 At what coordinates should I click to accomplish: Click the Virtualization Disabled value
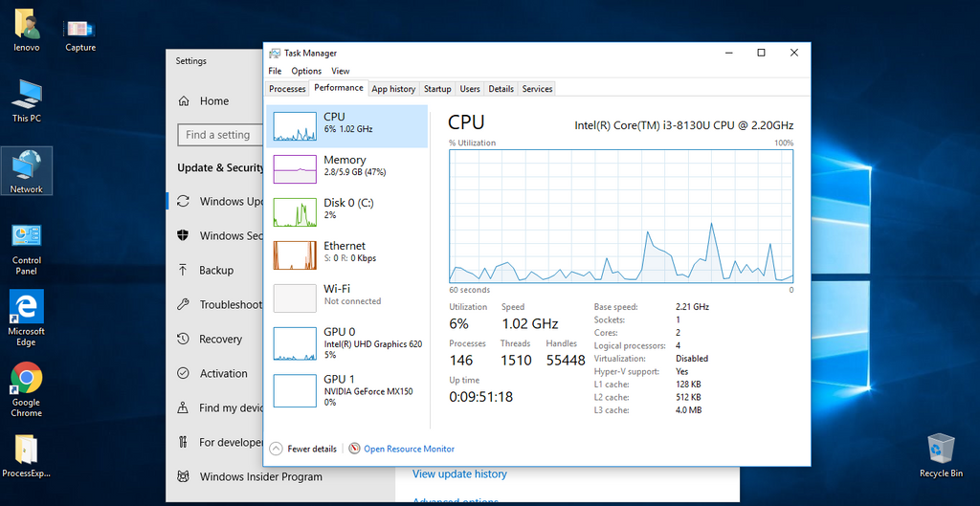point(692,359)
